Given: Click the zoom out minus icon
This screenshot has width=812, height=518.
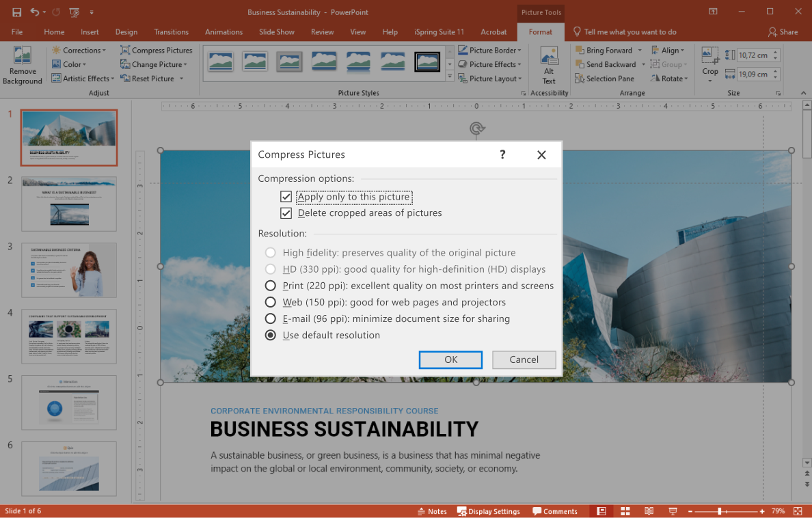Looking at the screenshot, I should [690, 511].
